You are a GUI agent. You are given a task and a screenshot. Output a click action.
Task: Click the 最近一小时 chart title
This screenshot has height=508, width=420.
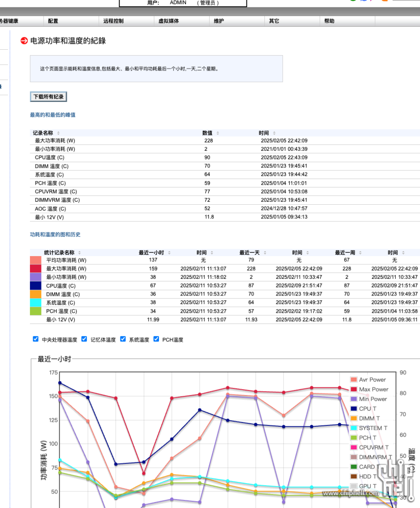coord(54,359)
